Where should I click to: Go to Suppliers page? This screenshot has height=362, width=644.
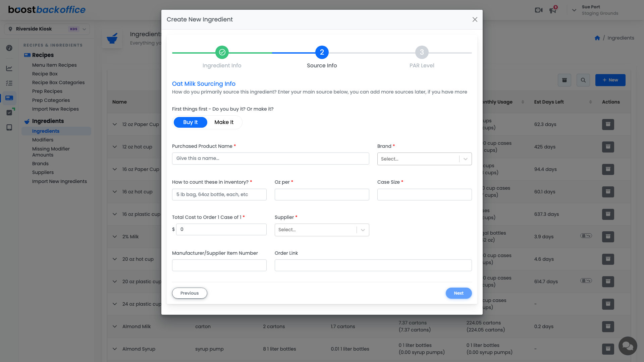tap(43, 172)
